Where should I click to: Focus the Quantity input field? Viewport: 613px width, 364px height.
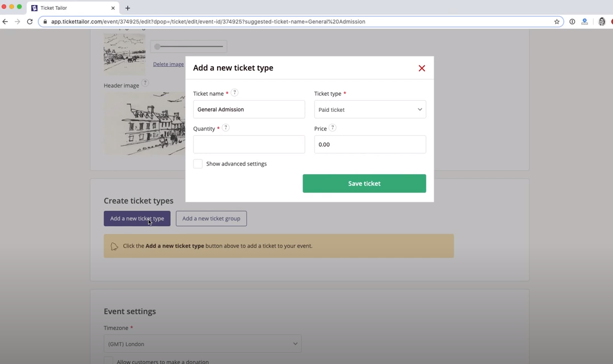click(x=249, y=145)
